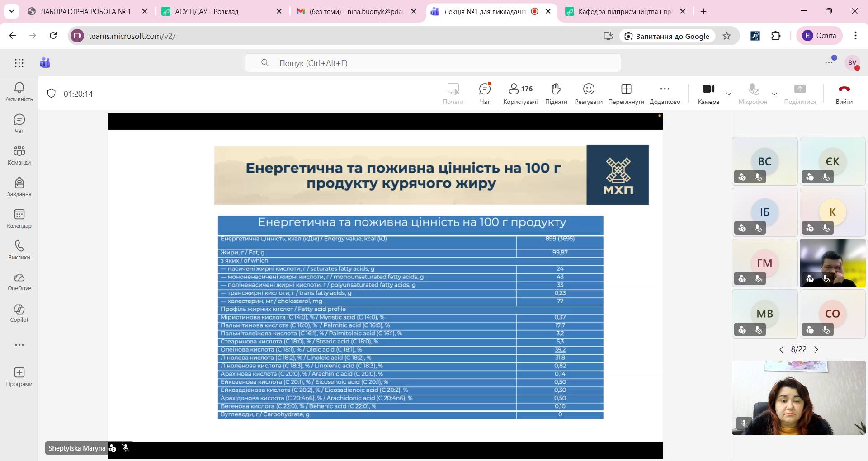
Task: Open Copilot in the sidebar
Action: pyautogui.click(x=19, y=313)
